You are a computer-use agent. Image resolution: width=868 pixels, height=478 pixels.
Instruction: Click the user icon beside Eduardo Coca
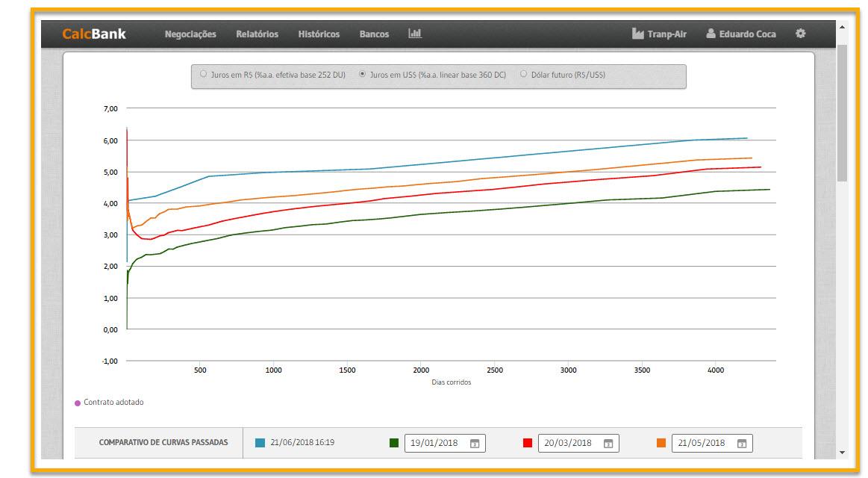point(711,34)
